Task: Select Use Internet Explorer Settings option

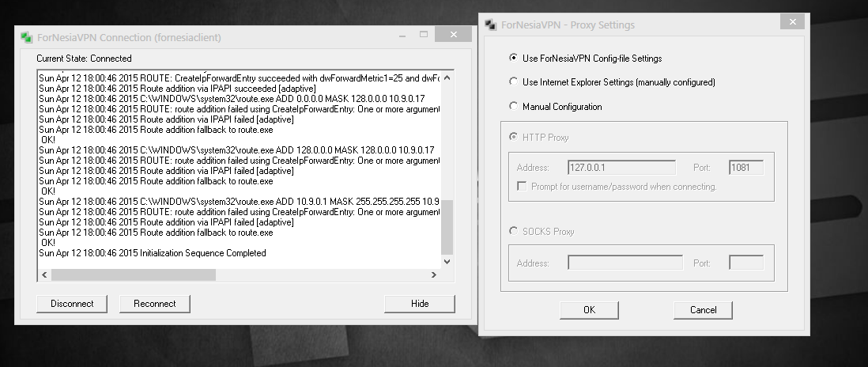Action: coord(513,81)
